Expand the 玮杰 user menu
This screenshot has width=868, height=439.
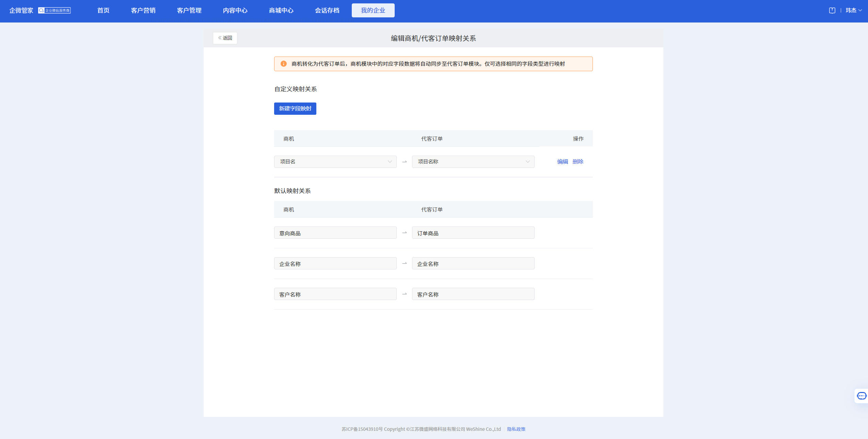coord(854,11)
